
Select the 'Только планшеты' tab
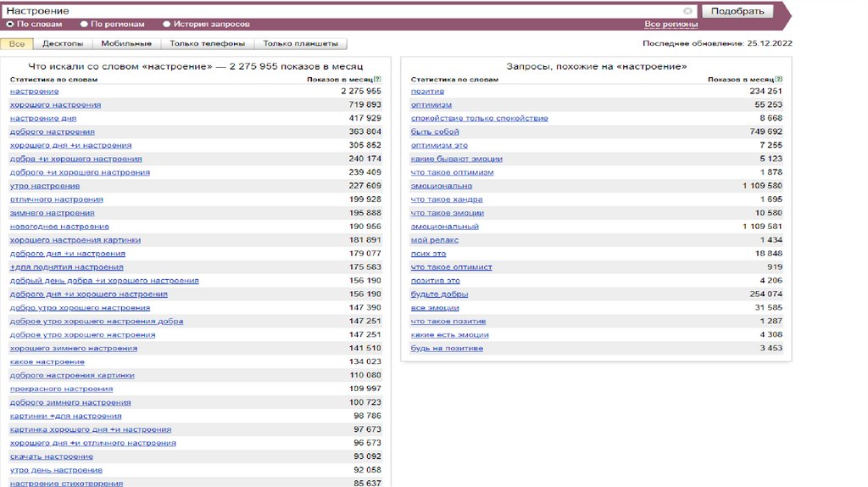click(x=300, y=43)
